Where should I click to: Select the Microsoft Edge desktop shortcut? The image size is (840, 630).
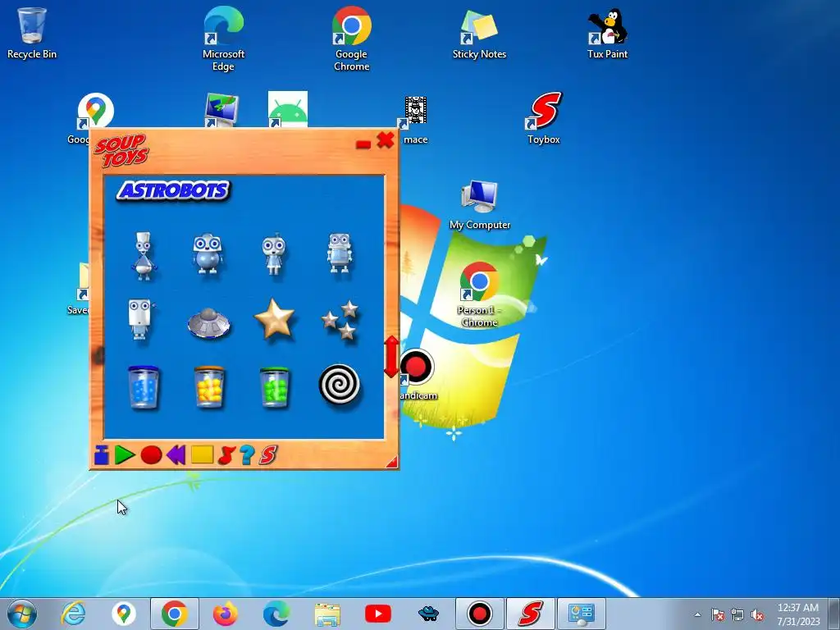pyautogui.click(x=223, y=39)
